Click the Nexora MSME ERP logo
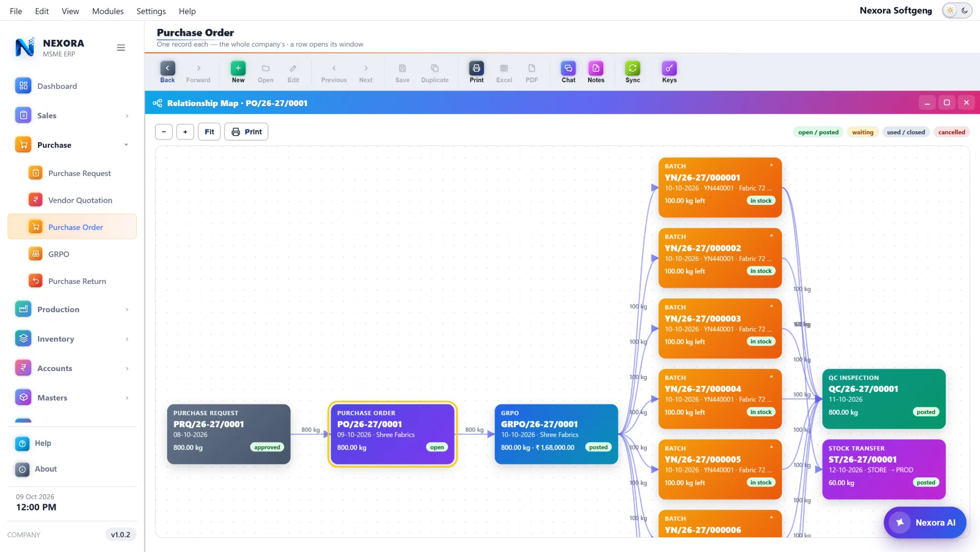Image resolution: width=980 pixels, height=552 pixels. click(50, 47)
